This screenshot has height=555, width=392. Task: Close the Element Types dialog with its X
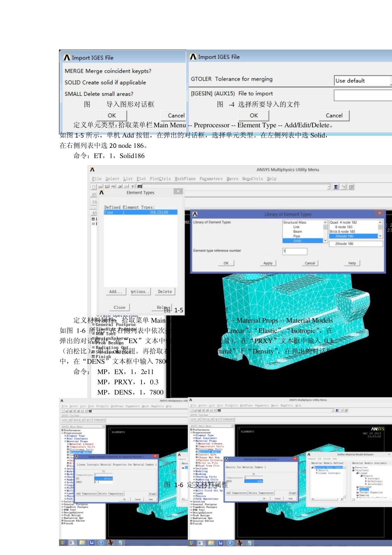[178, 192]
